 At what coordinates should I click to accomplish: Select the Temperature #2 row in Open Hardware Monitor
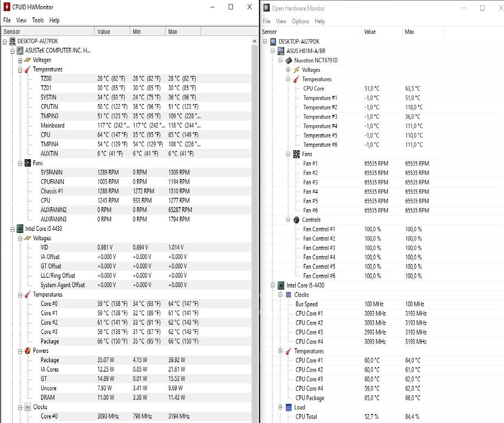[x=382, y=107]
